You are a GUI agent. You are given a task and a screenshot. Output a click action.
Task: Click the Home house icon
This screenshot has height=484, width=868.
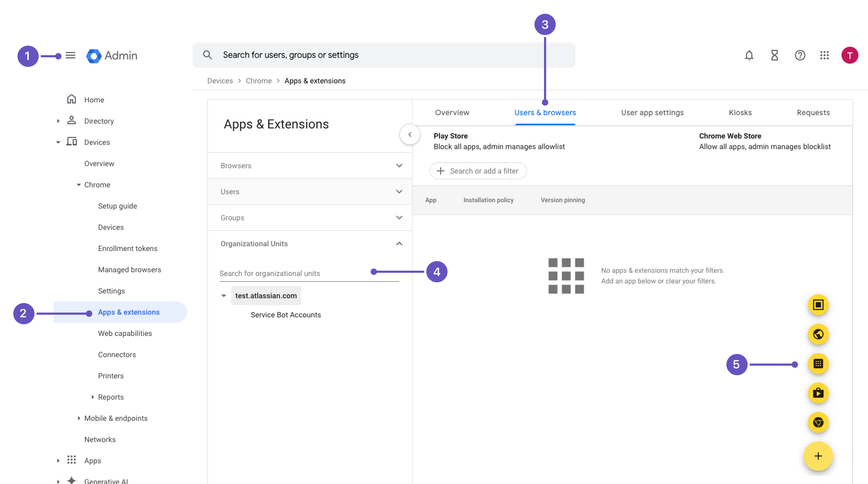pos(71,99)
